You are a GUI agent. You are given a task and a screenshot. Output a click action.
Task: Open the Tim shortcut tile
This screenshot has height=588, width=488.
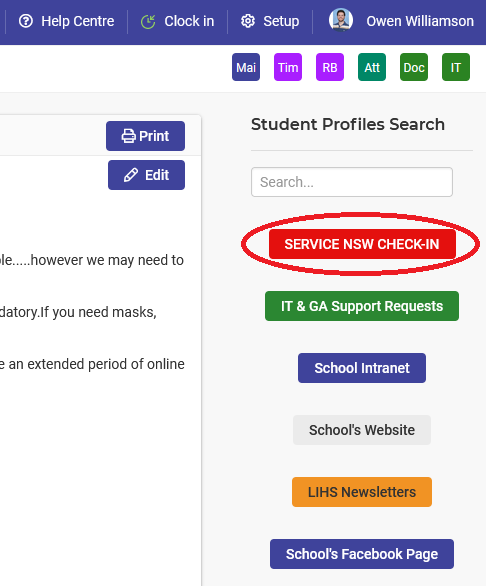288,68
